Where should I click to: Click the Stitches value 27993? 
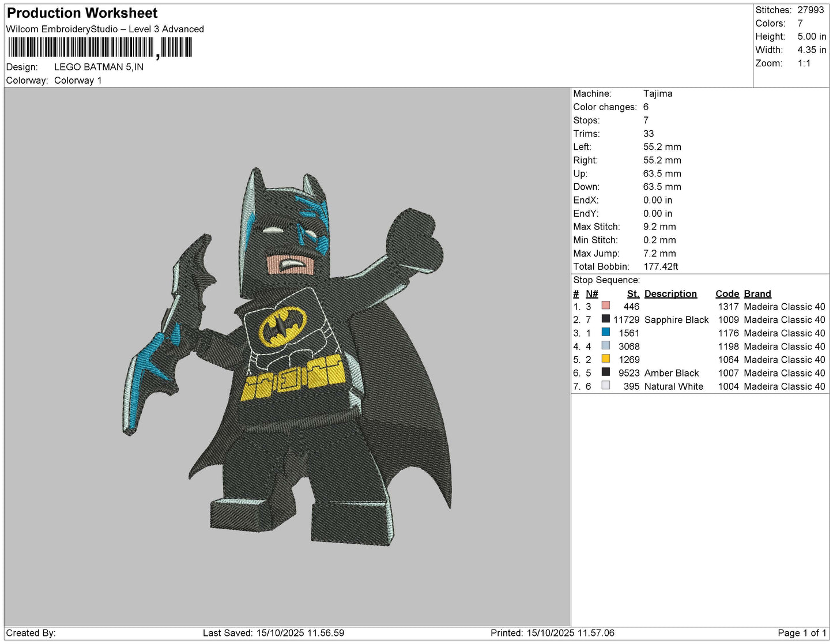(811, 10)
